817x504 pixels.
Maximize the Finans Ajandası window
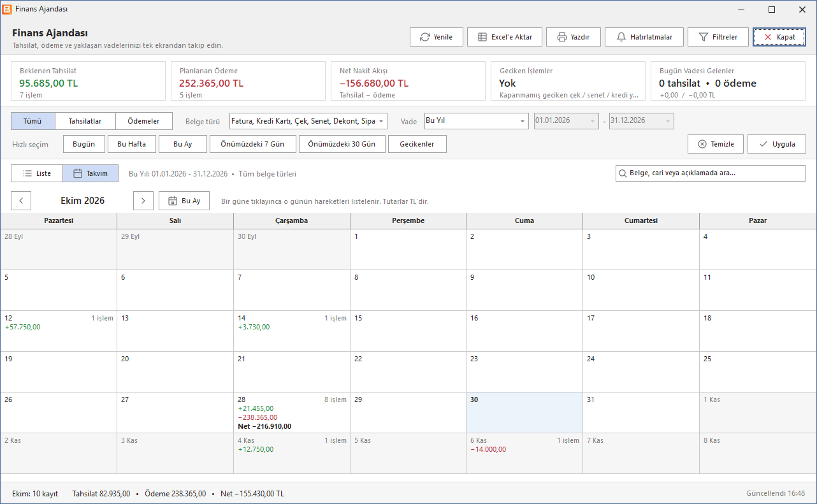pos(772,10)
